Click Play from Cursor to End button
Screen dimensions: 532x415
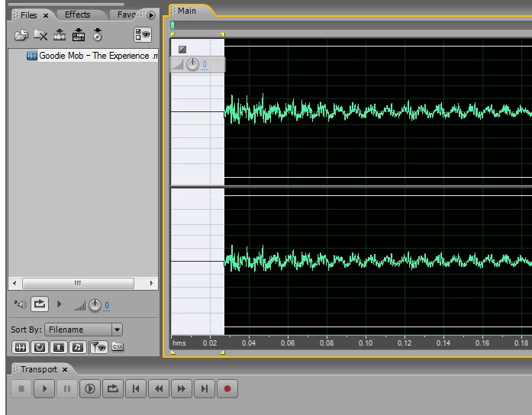pyautogui.click(x=90, y=388)
